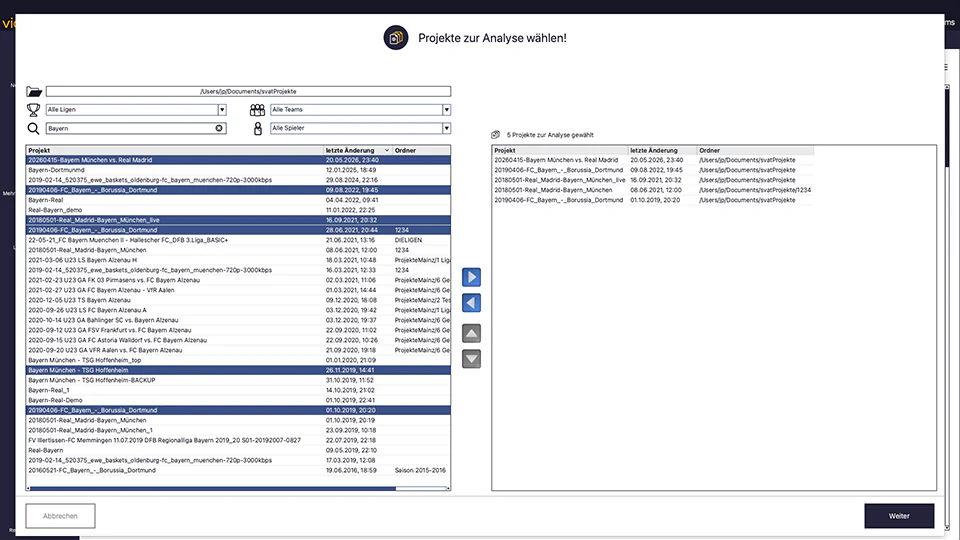Select the Bayern-Dortmunmd project row
960x540 pixels.
(238, 170)
